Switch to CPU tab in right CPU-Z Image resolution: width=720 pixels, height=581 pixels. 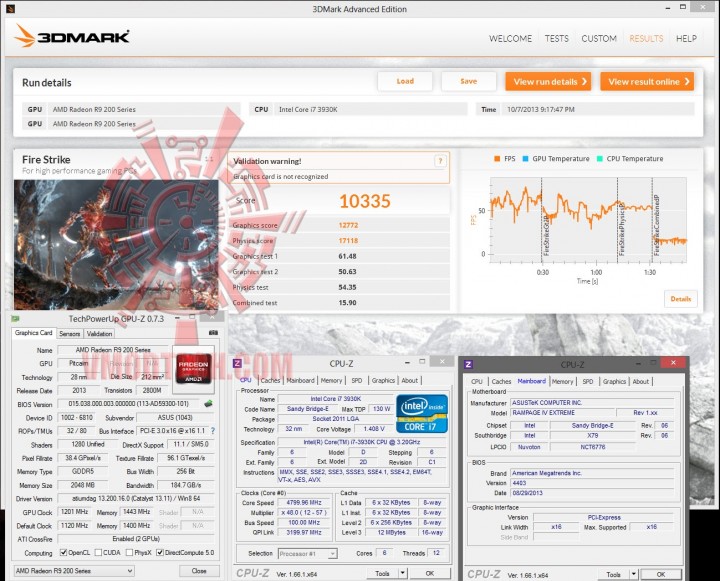click(x=477, y=381)
